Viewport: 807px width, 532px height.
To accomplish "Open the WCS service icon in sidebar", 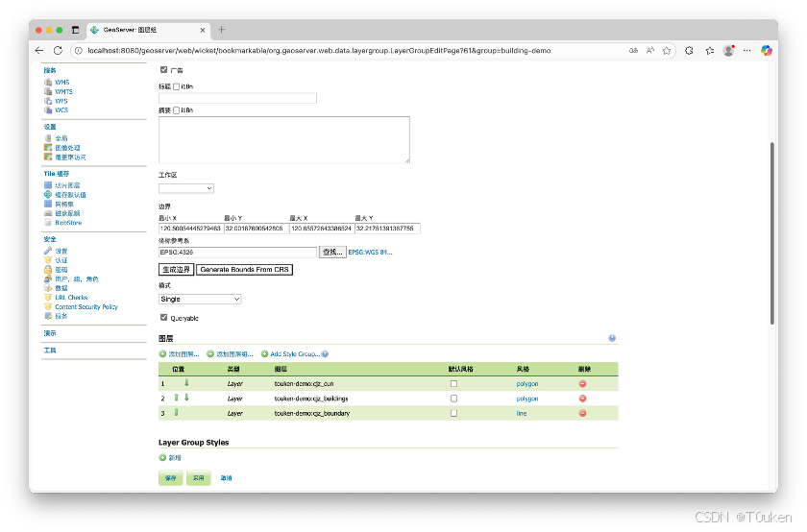I will click(x=48, y=110).
